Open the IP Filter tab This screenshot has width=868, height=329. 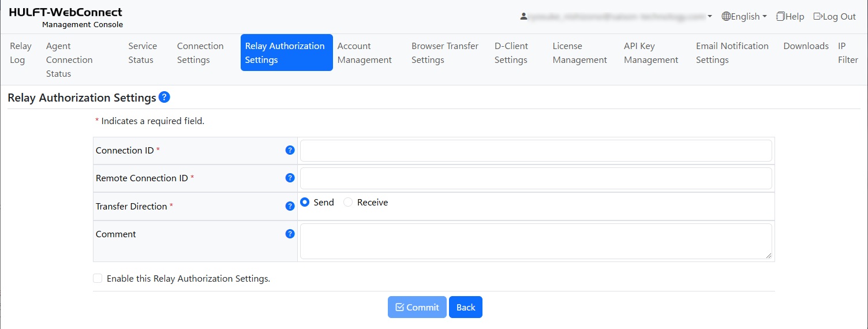pyautogui.click(x=848, y=53)
